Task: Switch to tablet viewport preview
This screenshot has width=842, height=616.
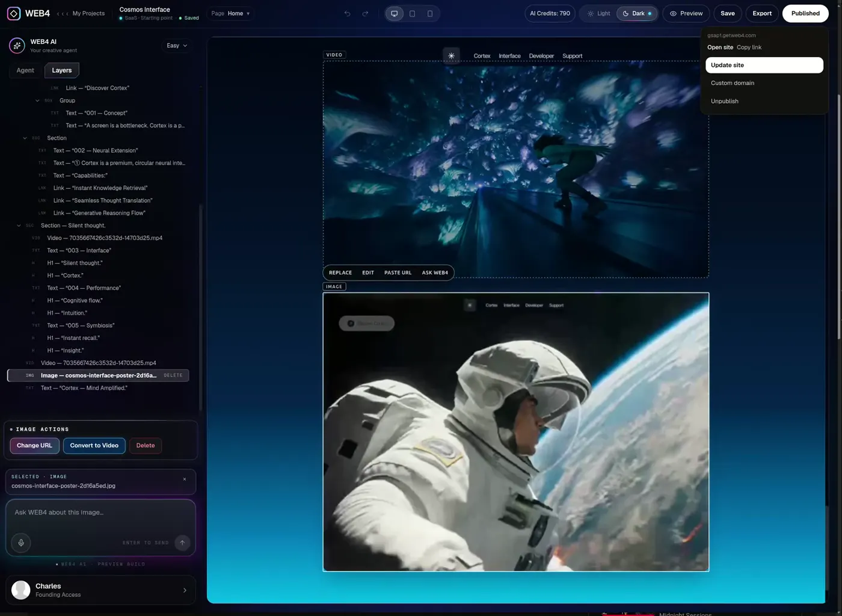Action: click(412, 13)
